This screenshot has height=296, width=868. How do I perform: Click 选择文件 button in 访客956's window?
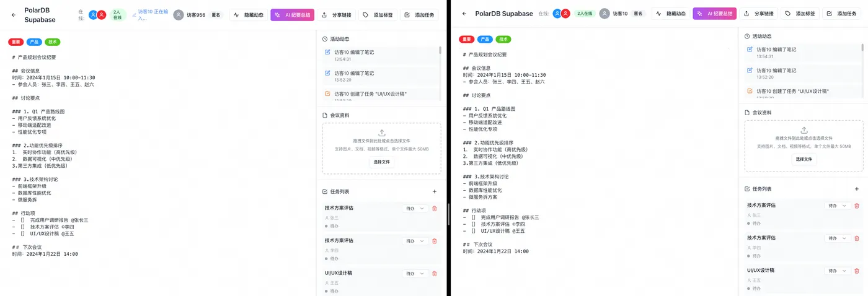tap(382, 162)
